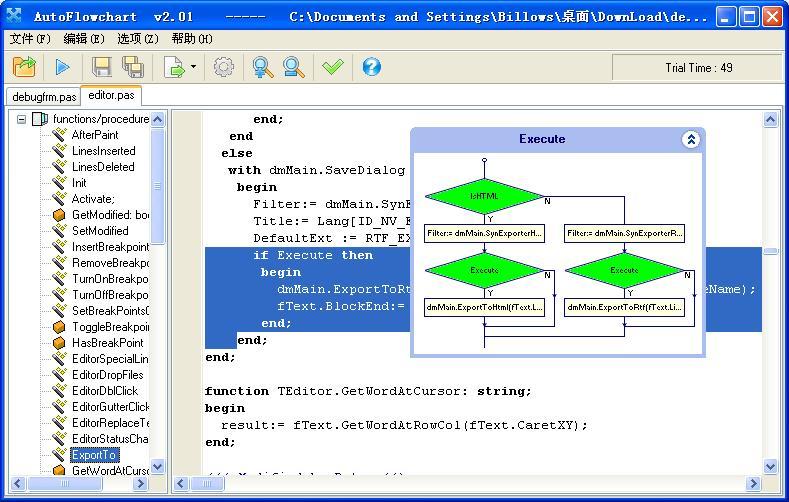789x502 pixels.
Task: Click the orange cube icon next to ToggleBreakpoint
Action: 59,327
